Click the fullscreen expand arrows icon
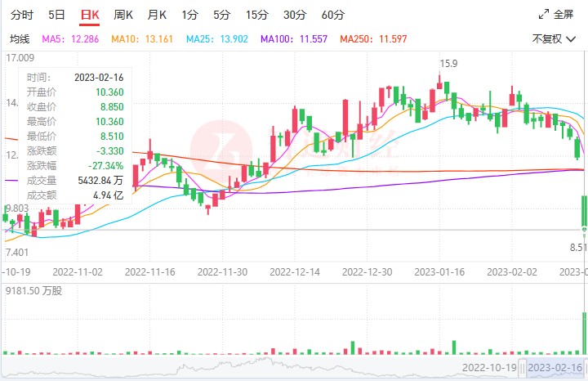Screen dimensions: 588x381 pyautogui.click(x=543, y=14)
